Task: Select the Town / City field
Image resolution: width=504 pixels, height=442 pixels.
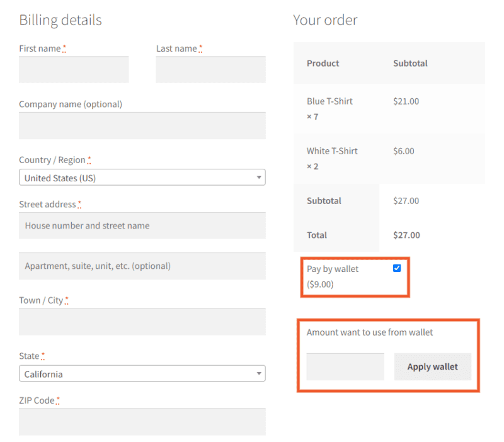Action: click(142, 321)
